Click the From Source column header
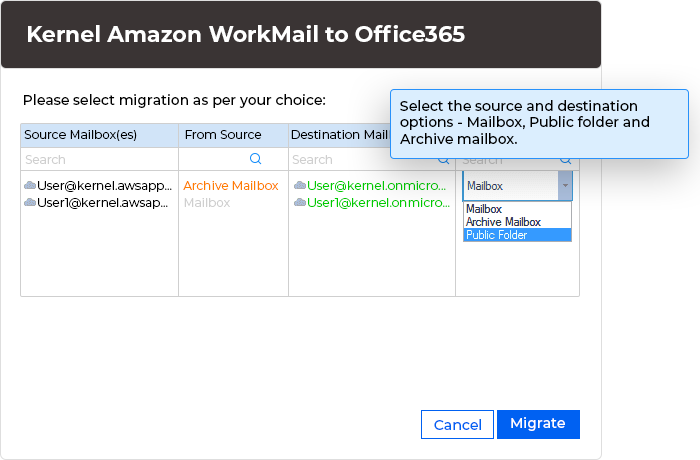The width and height of the screenshot is (700, 460). [x=233, y=135]
